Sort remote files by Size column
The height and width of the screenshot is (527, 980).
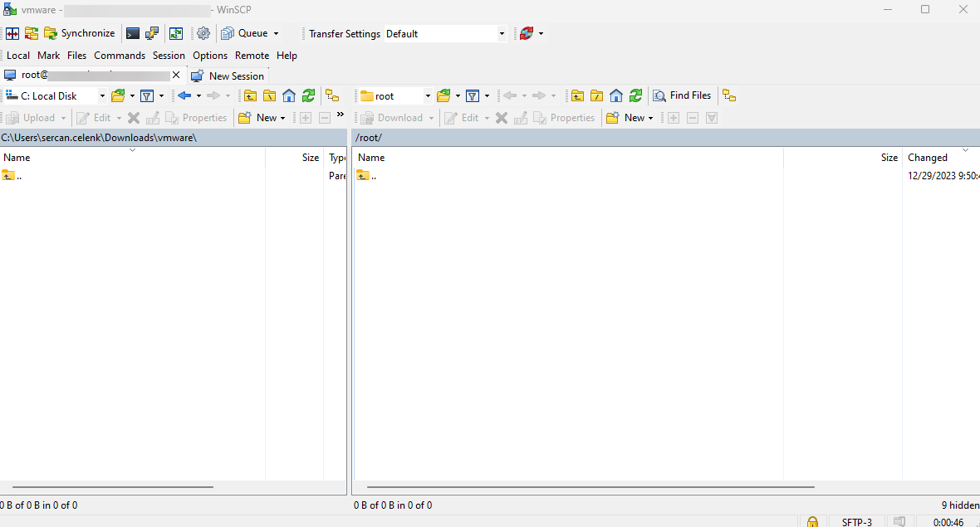coord(842,158)
